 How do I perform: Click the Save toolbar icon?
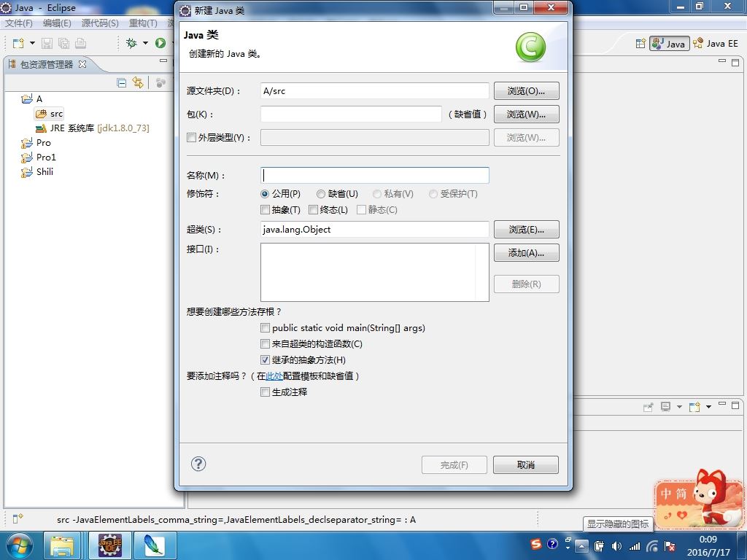[47, 43]
